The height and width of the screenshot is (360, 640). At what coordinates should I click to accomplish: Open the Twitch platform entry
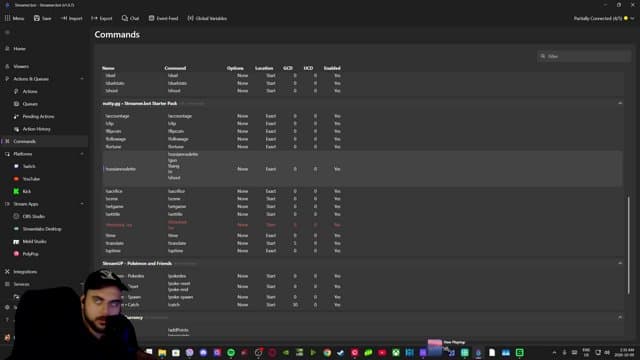[29, 166]
